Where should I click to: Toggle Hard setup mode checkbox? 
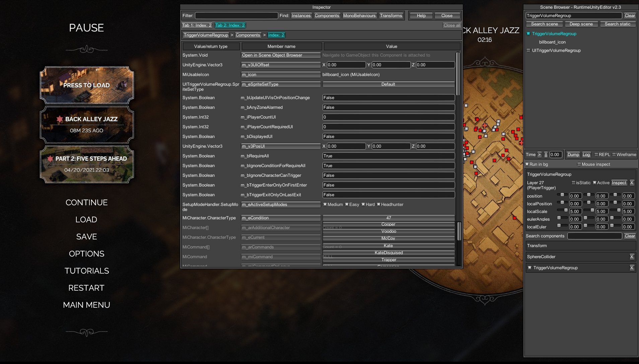(x=363, y=204)
